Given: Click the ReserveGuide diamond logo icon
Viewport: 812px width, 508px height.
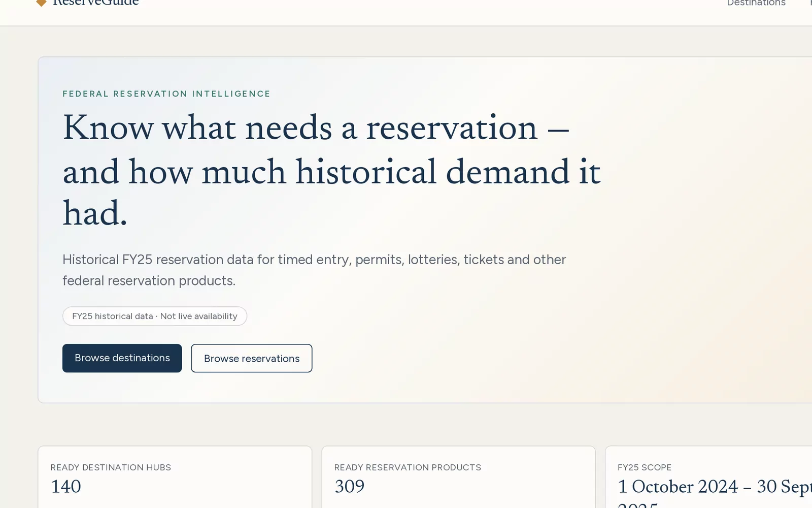Looking at the screenshot, I should (x=42, y=3).
